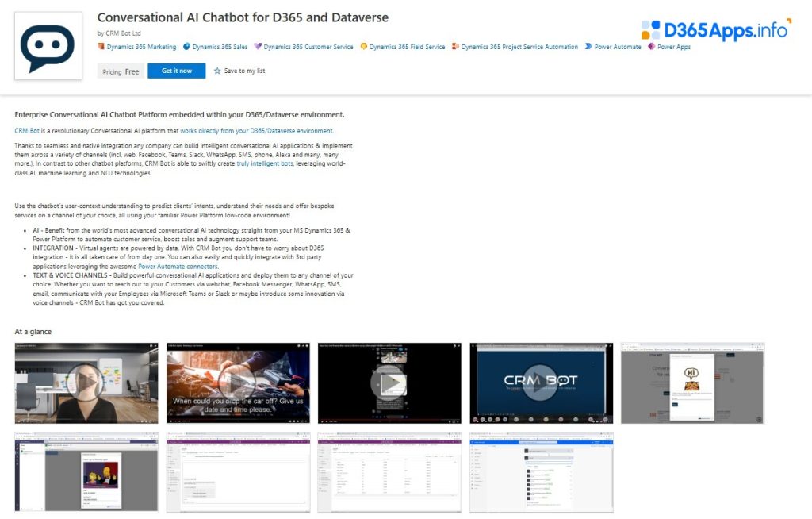This screenshot has width=812, height=519.
Task: Open the Simpsons cartoon chat screenshot thumbnail
Action: pos(86,472)
